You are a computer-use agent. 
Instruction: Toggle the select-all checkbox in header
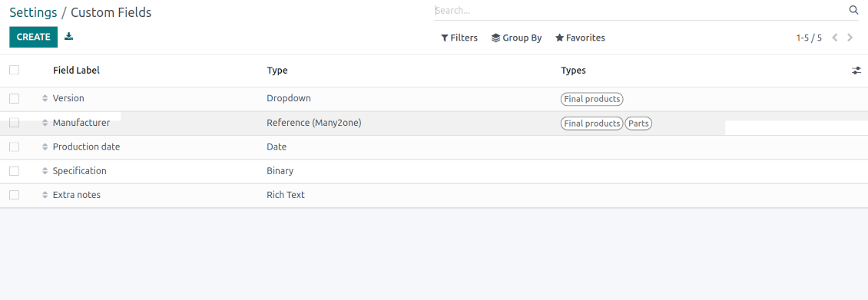(x=15, y=70)
